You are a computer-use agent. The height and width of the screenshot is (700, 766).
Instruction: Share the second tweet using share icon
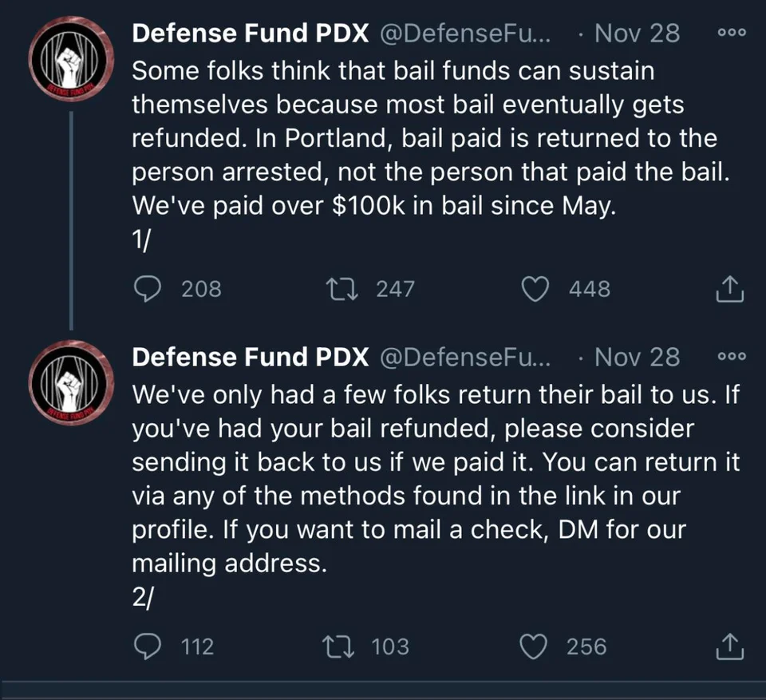(730, 647)
